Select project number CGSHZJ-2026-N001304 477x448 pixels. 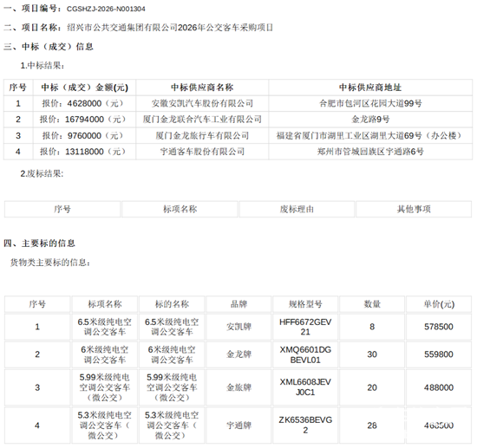click(x=106, y=9)
